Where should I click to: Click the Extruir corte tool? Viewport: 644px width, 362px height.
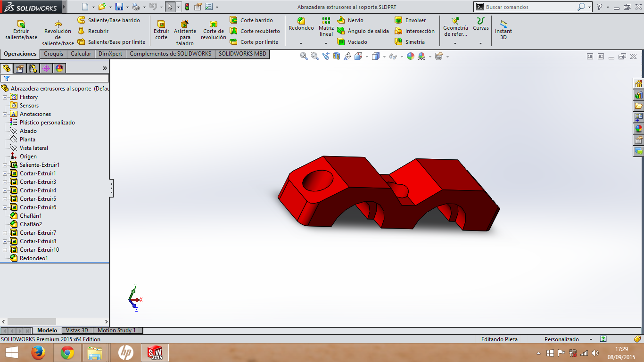[161, 31]
